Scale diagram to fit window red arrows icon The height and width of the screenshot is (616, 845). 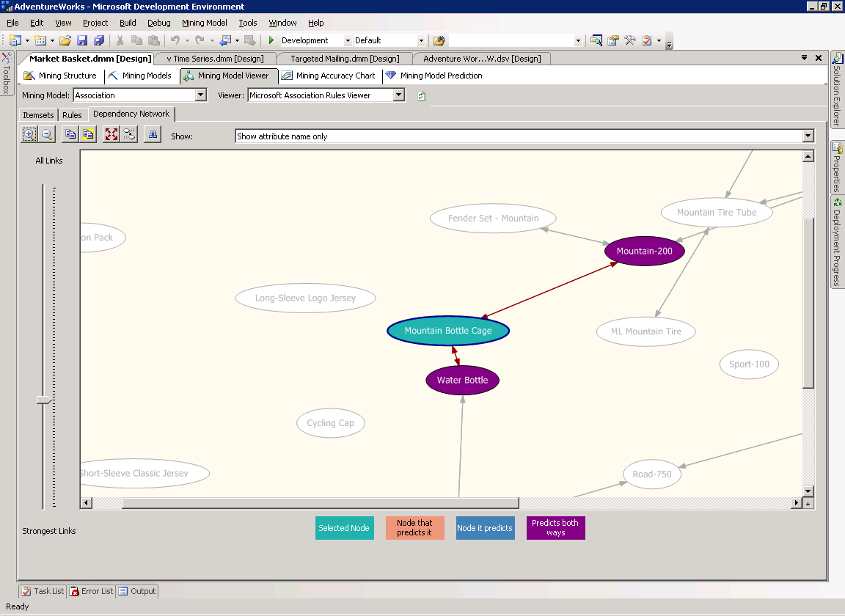pyautogui.click(x=111, y=134)
